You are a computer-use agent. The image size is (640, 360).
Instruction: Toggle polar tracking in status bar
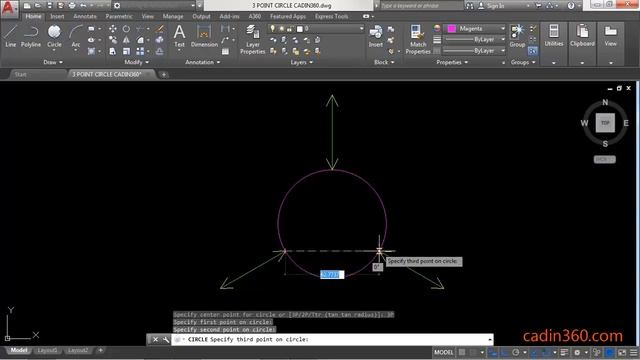(516, 352)
